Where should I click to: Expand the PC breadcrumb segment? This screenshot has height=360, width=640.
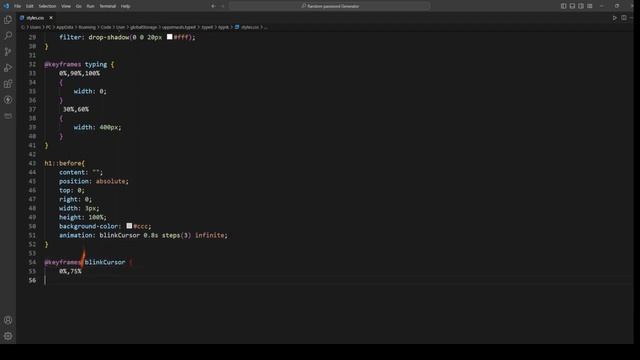tap(48, 27)
